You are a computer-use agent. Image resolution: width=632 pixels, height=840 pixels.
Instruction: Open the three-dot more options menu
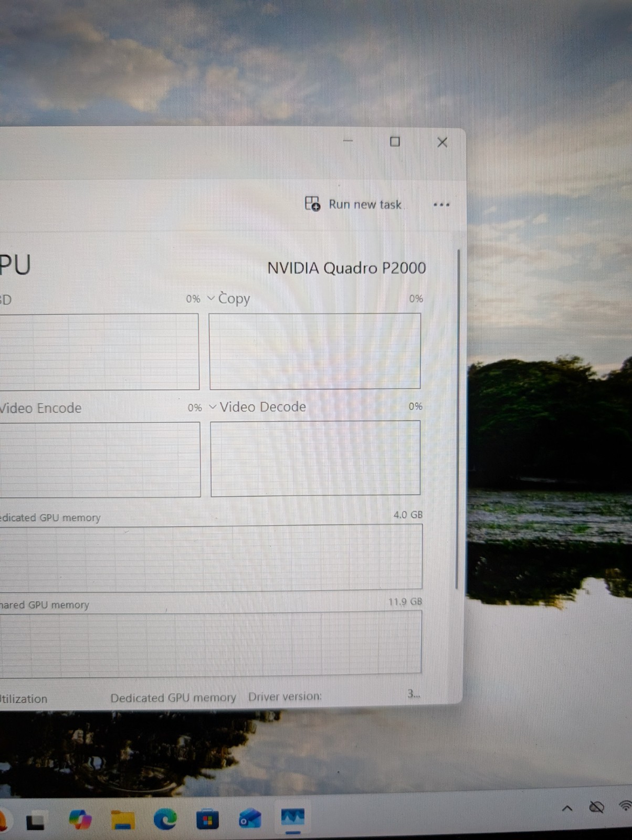pos(441,204)
